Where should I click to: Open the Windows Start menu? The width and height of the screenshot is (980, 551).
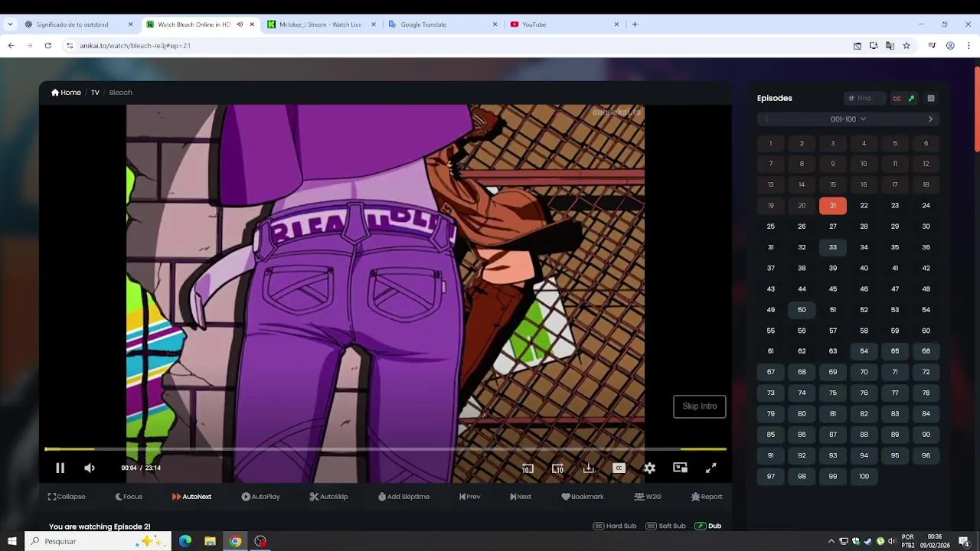(12, 541)
